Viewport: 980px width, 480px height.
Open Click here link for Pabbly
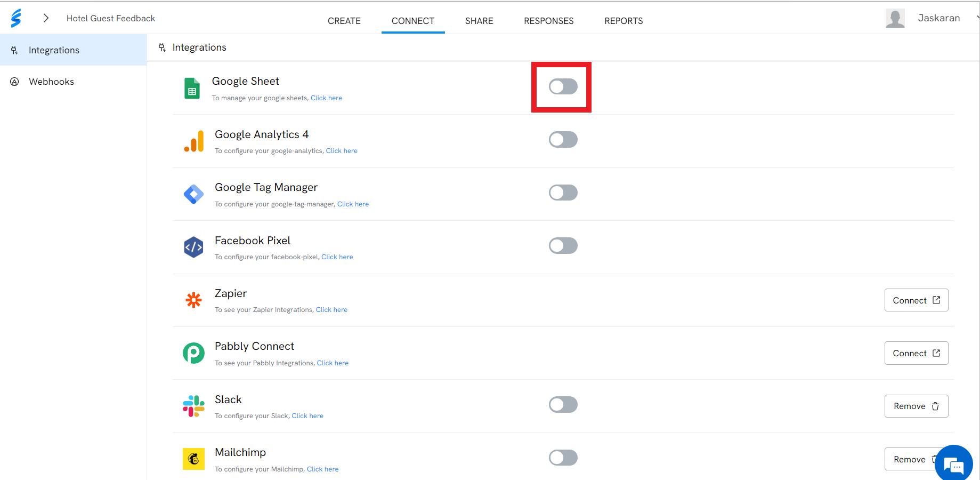click(333, 363)
